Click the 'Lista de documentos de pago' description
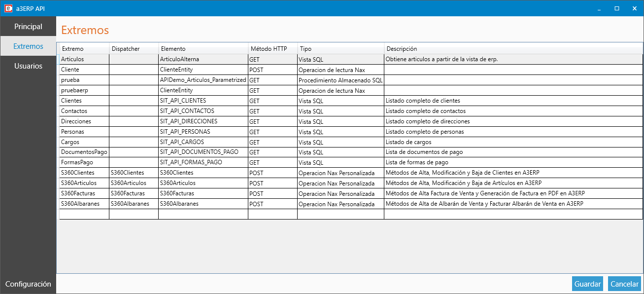644x294 pixels. (513, 152)
